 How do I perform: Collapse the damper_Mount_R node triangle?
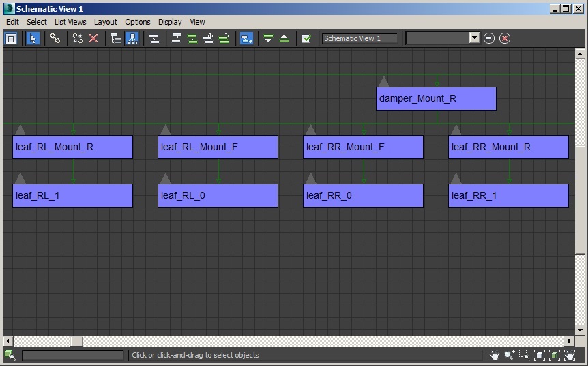pyautogui.click(x=384, y=81)
